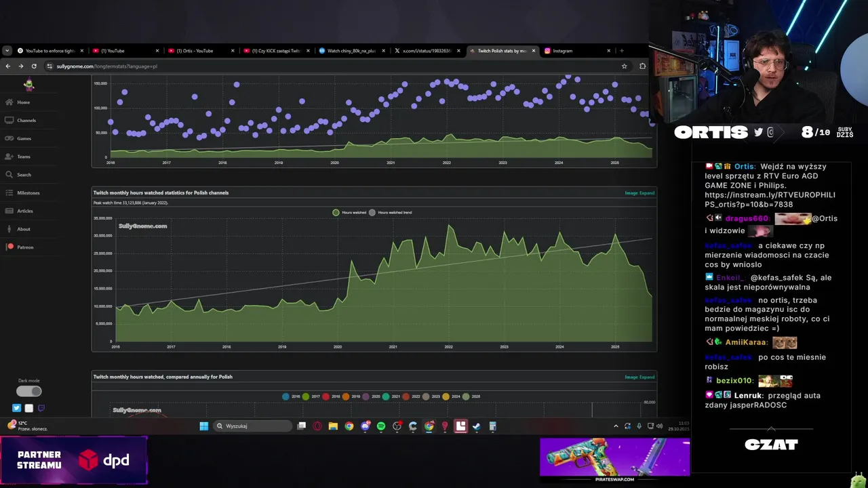The image size is (868, 488).
Task: Open the Calculator taskbar icon
Action: tap(493, 426)
